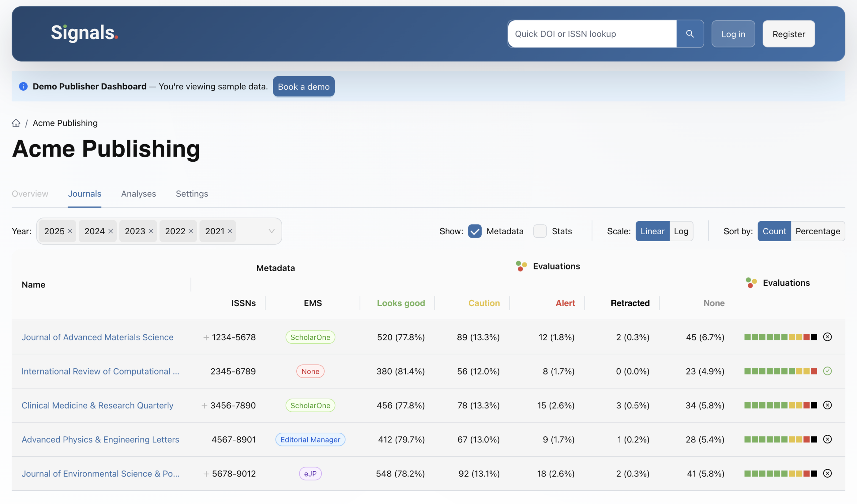Viewport: 857px width, 504px height.
Task: Remove the 2021 year filter chip
Action: click(230, 231)
